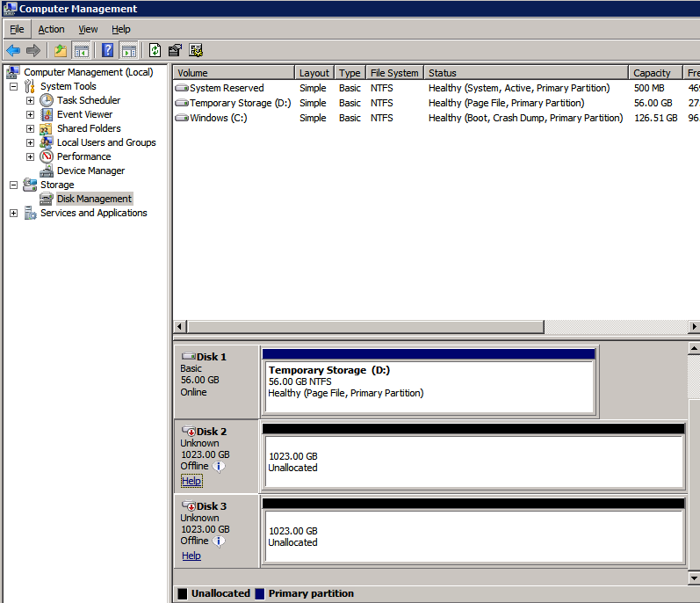The width and height of the screenshot is (700, 603).
Task: Click the Refresh toolbar icon
Action: (x=155, y=50)
